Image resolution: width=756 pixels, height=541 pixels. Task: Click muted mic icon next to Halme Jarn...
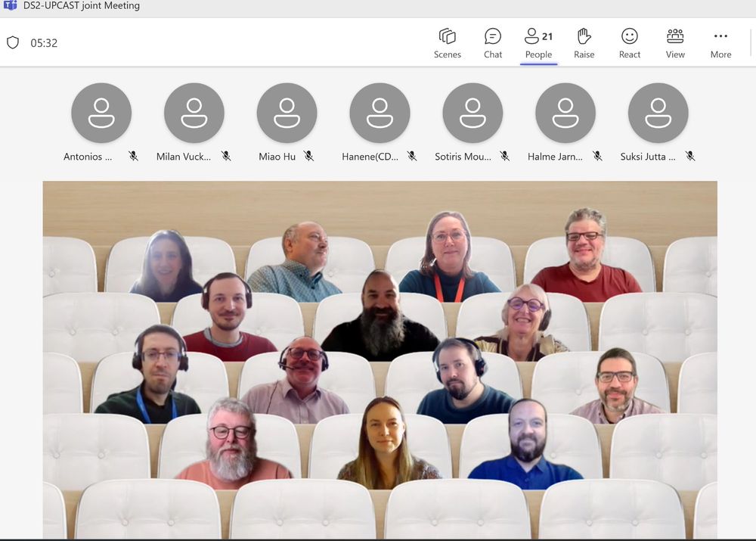click(x=597, y=156)
